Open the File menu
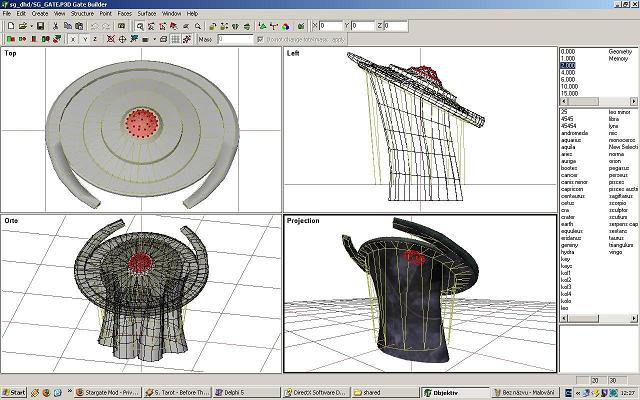 click(x=7, y=13)
